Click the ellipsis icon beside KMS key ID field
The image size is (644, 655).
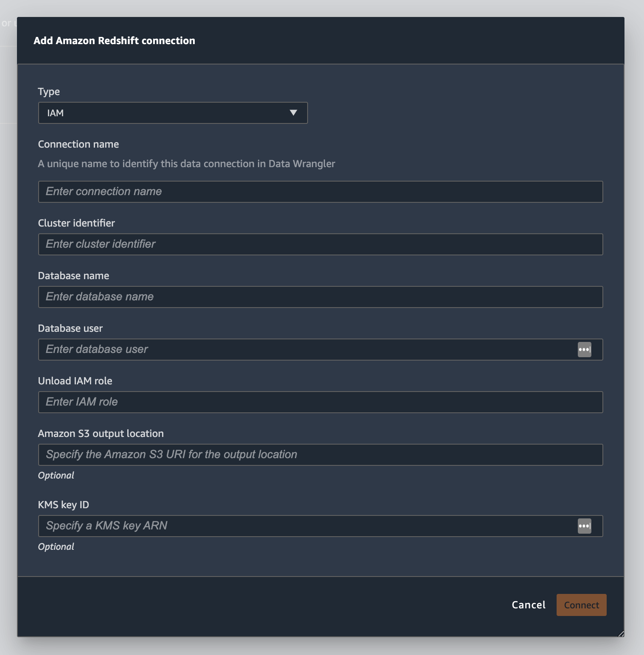coord(585,526)
